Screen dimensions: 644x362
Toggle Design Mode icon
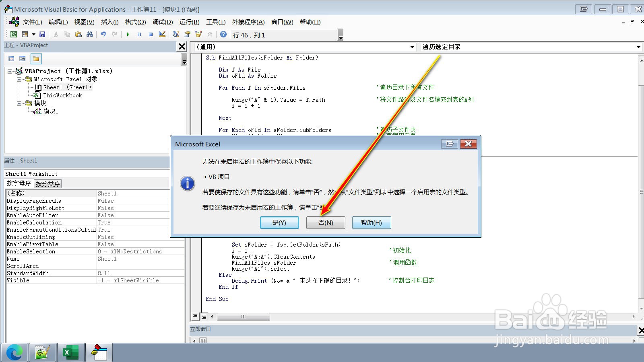(162, 35)
